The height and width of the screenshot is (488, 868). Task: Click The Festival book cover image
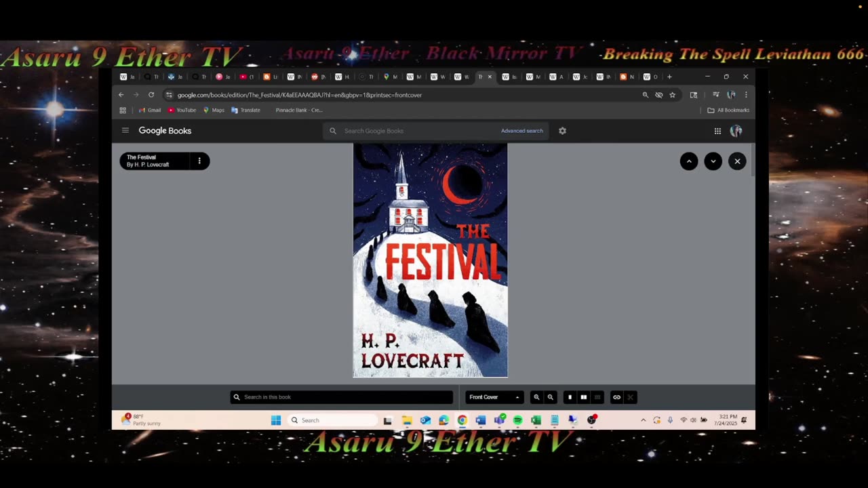click(430, 260)
